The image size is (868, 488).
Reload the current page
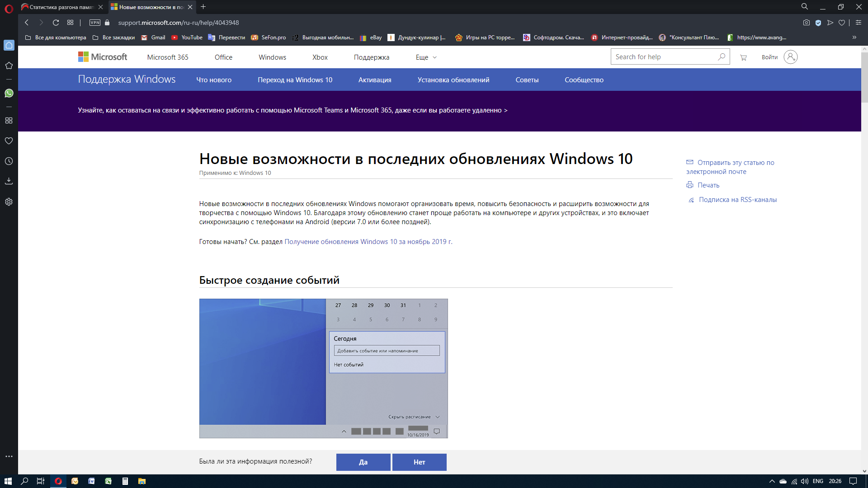pyautogui.click(x=56, y=23)
